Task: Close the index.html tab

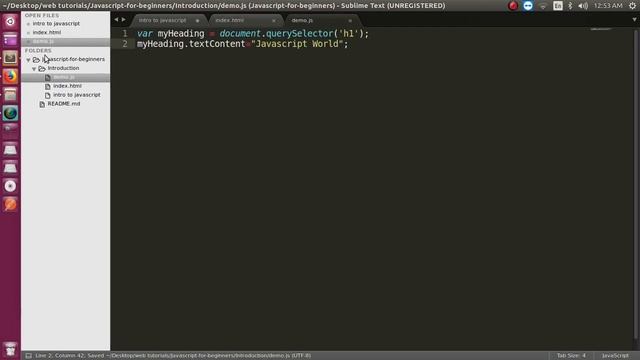Action: click(x=274, y=20)
